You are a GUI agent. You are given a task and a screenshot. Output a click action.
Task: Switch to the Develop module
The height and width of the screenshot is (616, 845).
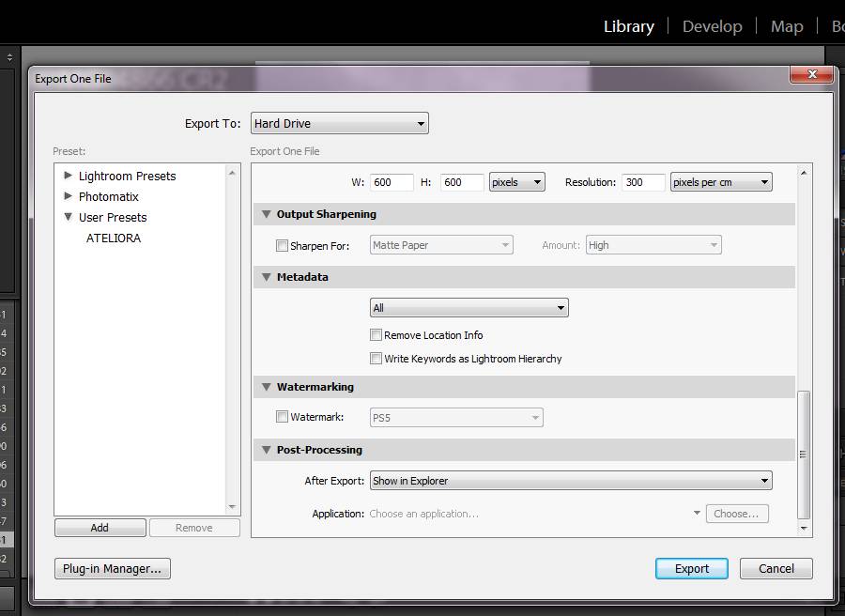(712, 26)
